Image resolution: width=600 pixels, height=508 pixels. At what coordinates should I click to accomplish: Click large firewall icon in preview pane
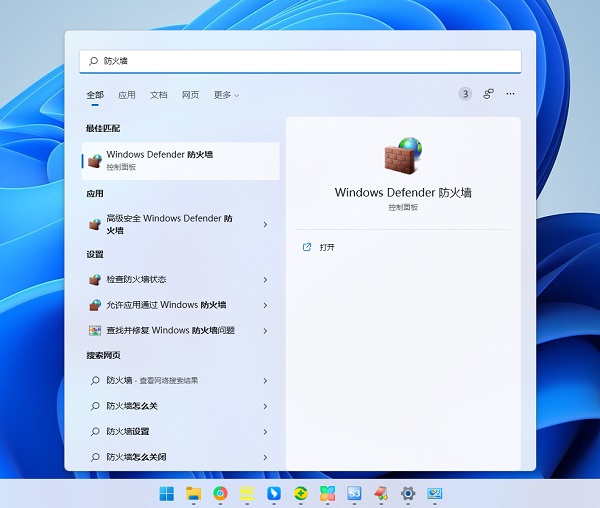tap(403, 155)
